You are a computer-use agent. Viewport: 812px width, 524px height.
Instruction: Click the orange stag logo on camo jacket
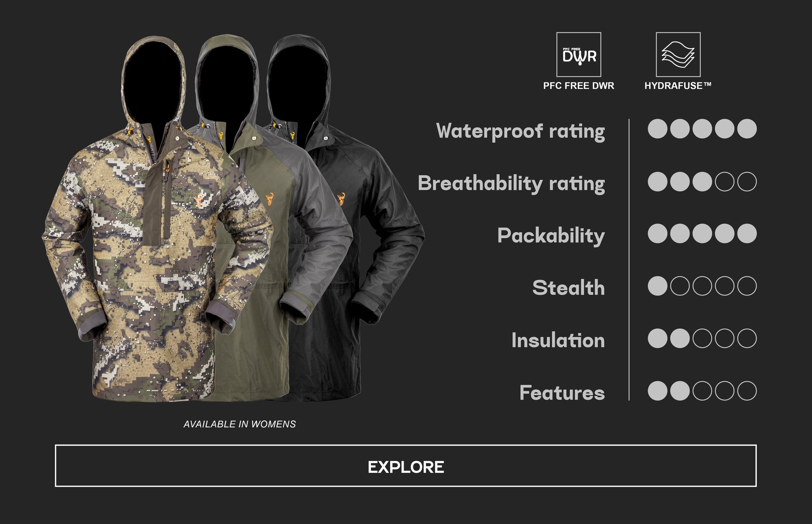[199, 201]
